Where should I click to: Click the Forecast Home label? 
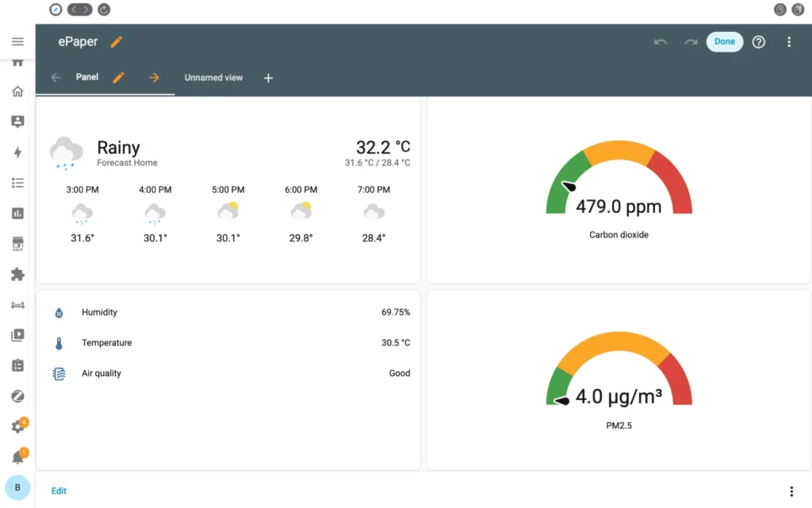point(127,163)
